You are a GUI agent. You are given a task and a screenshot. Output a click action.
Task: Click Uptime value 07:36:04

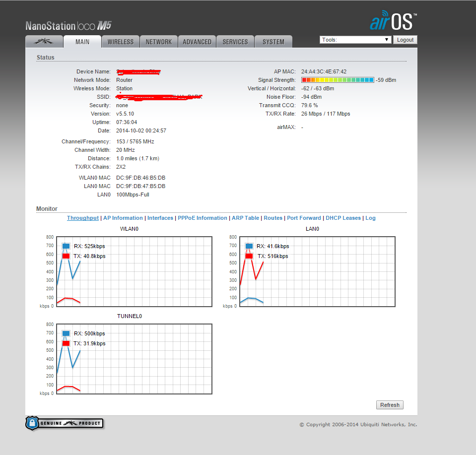point(127,122)
